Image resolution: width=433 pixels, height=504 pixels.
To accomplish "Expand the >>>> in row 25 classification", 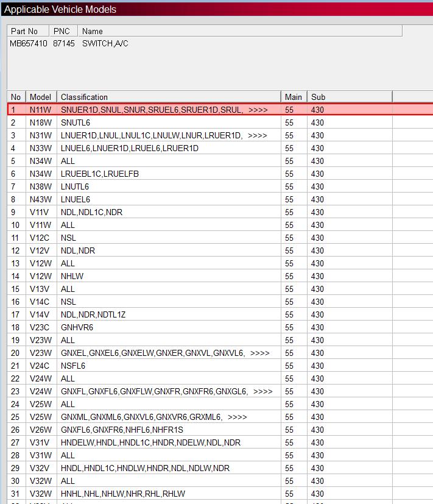I will [237, 417].
